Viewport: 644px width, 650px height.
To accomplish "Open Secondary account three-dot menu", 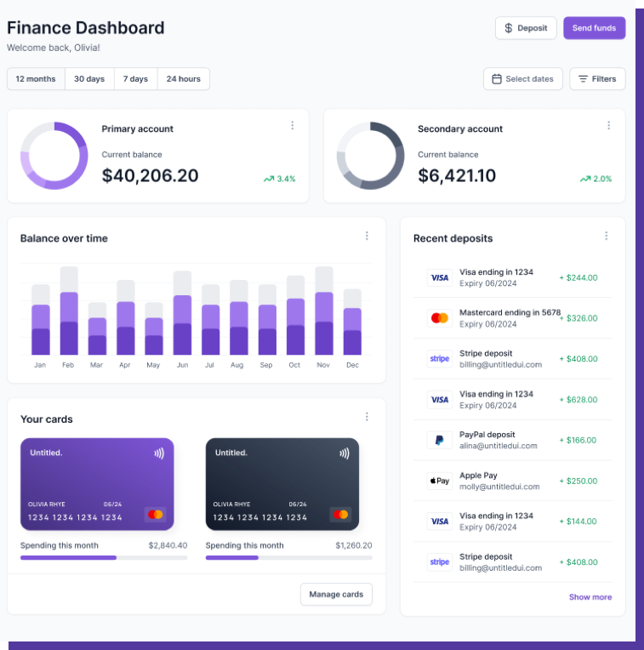I will pyautogui.click(x=608, y=126).
